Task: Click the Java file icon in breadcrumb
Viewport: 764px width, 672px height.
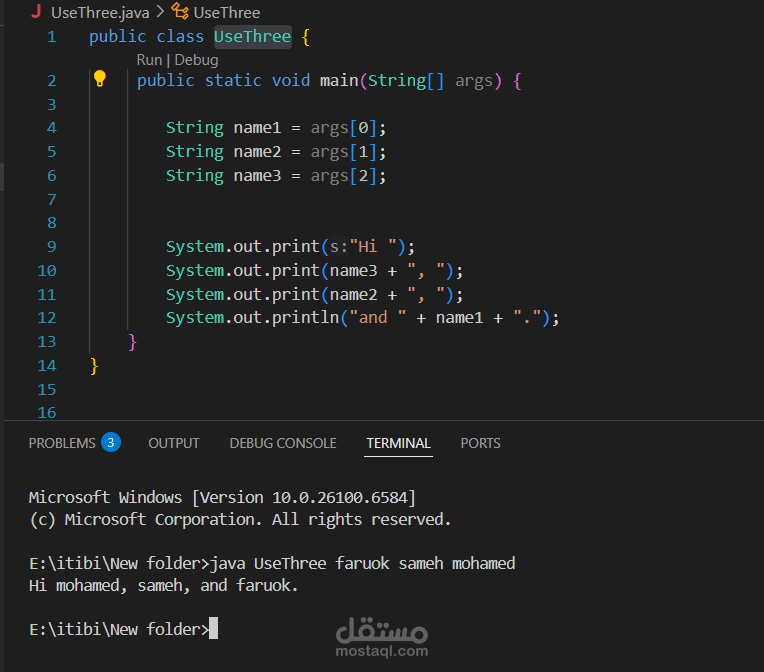Action: (36, 12)
